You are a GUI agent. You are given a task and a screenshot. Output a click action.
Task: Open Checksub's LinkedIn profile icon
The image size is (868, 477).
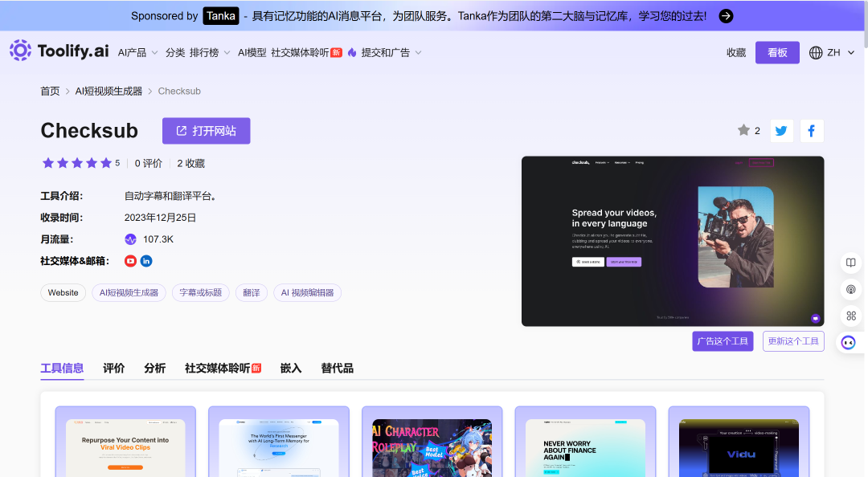pos(146,261)
